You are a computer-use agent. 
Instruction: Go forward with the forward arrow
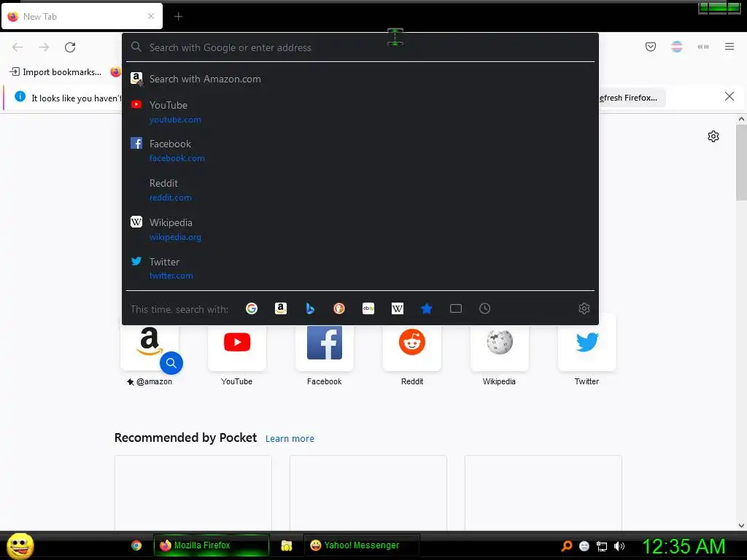[44, 47]
